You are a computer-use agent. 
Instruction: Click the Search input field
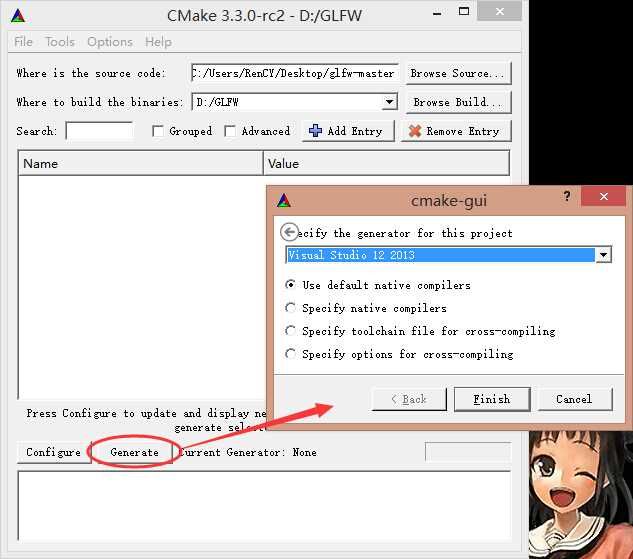pyautogui.click(x=99, y=131)
